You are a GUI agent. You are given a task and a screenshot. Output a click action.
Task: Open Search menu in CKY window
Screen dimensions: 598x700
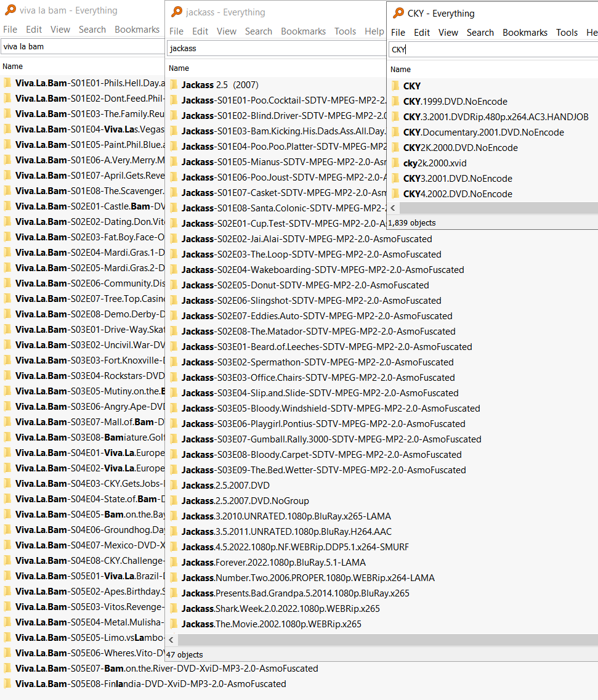(480, 33)
